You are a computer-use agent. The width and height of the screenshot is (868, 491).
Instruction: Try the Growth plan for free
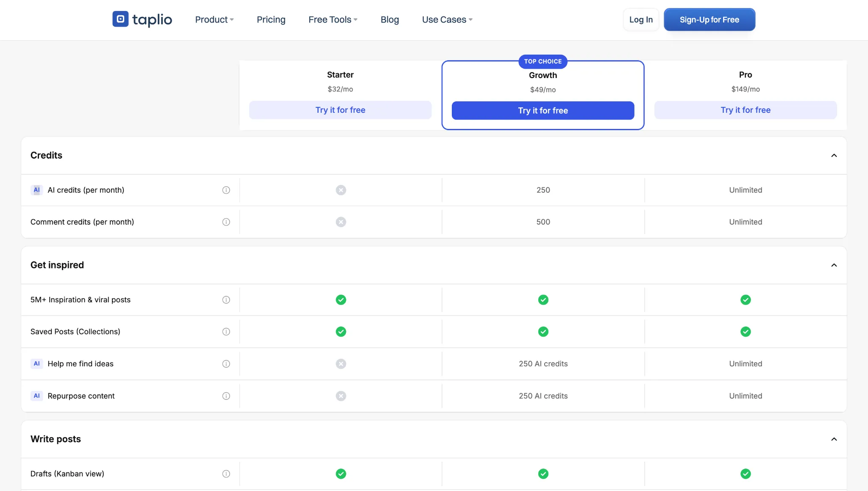pos(543,110)
